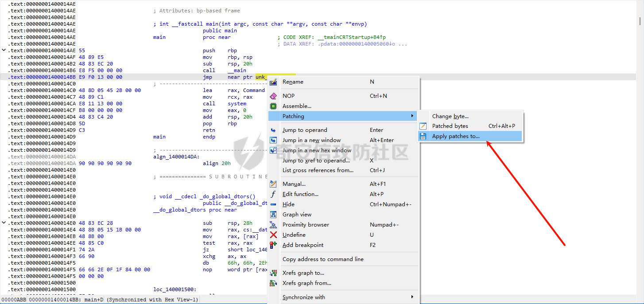Select Change byte... from Patching submenu
The width and height of the screenshot is (644, 304).
point(450,116)
